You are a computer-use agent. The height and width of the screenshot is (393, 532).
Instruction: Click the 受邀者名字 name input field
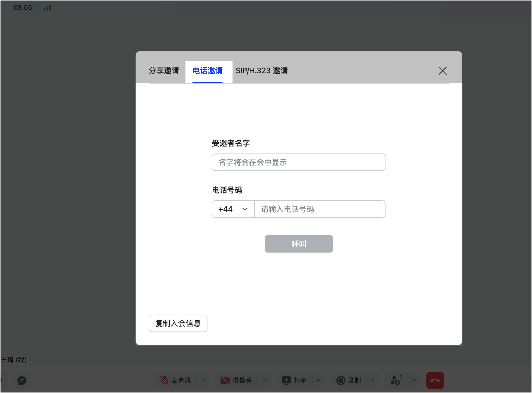299,162
